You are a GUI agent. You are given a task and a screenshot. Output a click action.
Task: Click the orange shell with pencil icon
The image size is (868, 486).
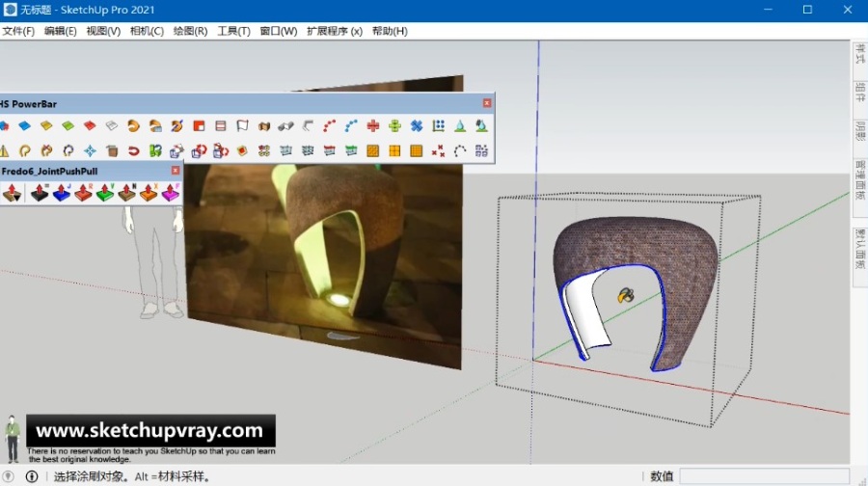click(x=176, y=126)
